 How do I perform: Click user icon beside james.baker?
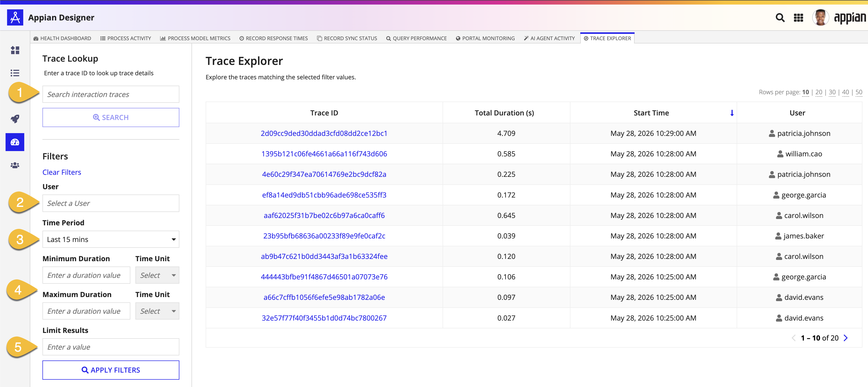pyautogui.click(x=778, y=236)
